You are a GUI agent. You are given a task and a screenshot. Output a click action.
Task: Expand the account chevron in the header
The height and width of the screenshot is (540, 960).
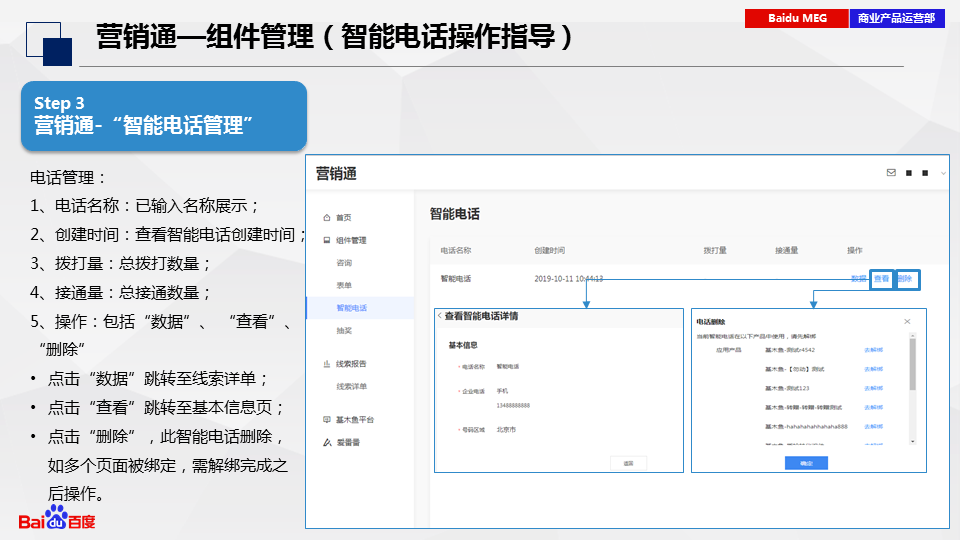tap(943, 173)
